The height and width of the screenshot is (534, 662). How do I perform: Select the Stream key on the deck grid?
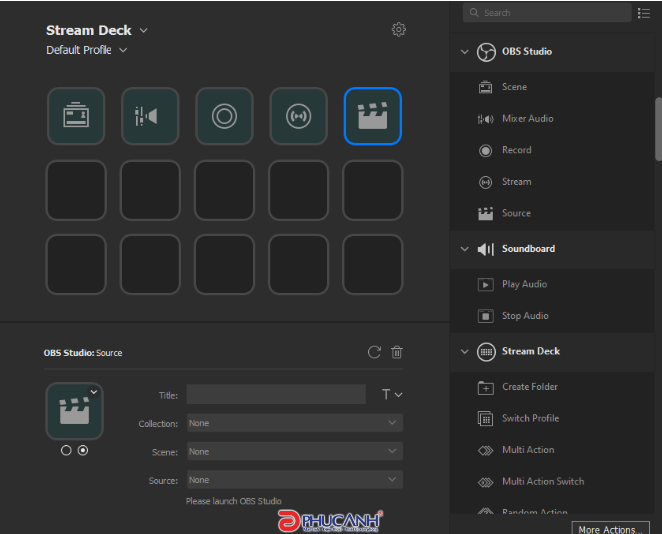coord(298,116)
